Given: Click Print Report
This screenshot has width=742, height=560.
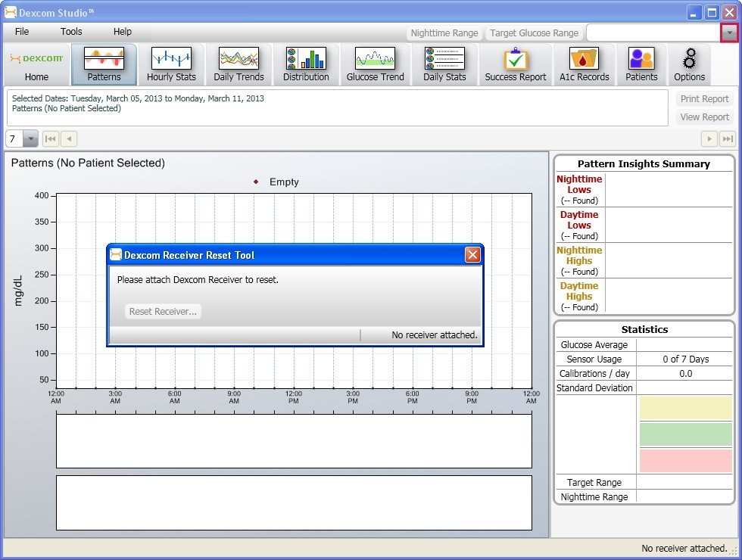Looking at the screenshot, I should (x=704, y=98).
